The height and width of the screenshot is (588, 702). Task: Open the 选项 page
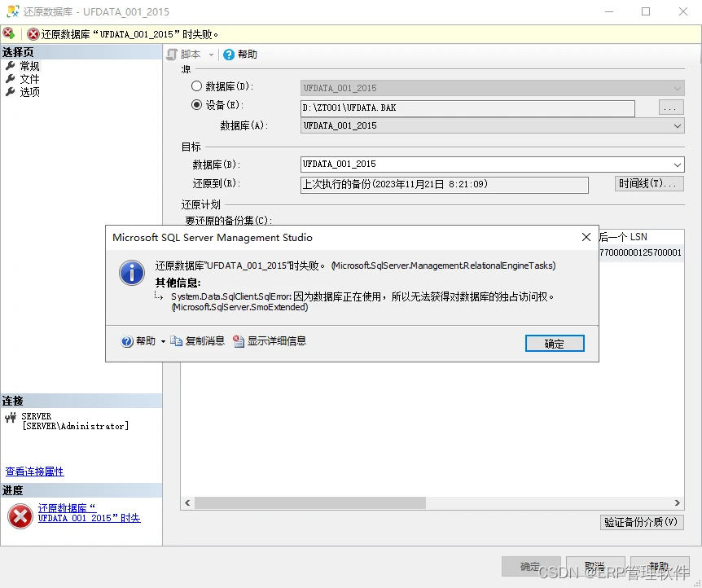click(x=29, y=92)
